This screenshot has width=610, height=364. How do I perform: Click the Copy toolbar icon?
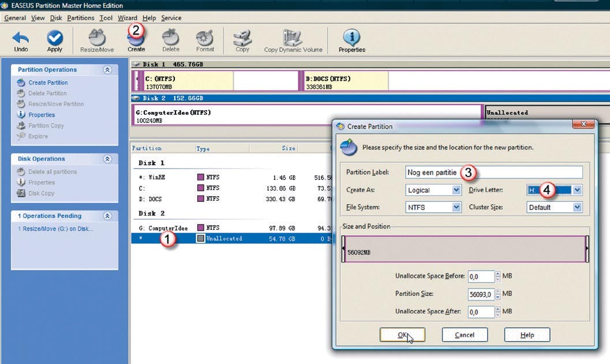(x=242, y=37)
